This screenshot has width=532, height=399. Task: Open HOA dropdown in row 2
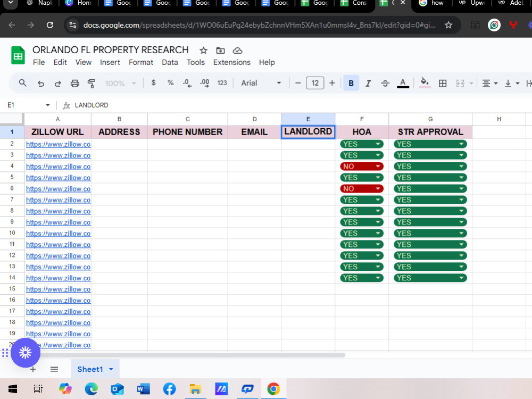[x=362, y=144]
